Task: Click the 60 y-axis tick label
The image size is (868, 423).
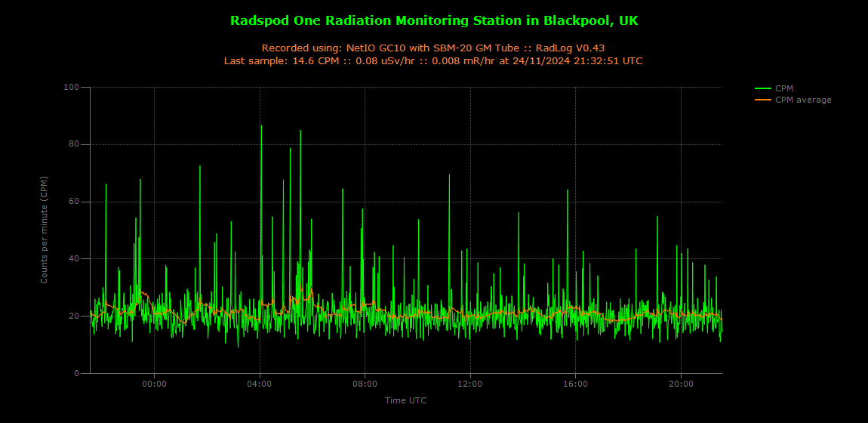Action: click(x=75, y=202)
